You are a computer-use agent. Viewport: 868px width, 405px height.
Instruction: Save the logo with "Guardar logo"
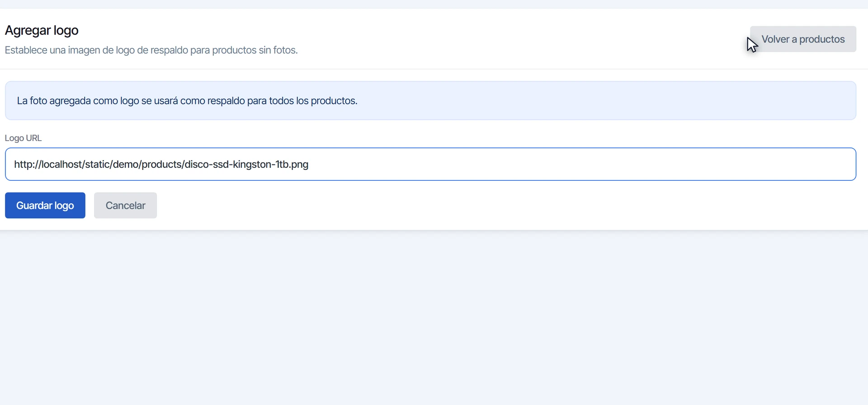click(x=45, y=206)
